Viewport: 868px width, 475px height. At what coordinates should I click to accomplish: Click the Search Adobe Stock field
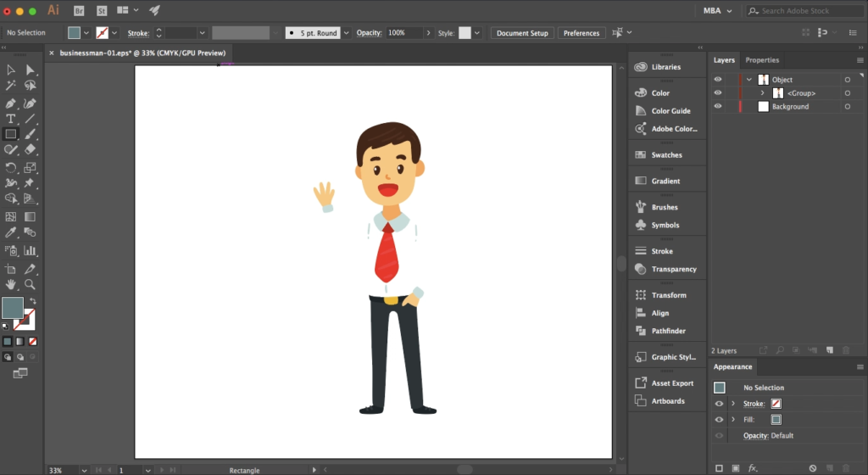coord(805,11)
